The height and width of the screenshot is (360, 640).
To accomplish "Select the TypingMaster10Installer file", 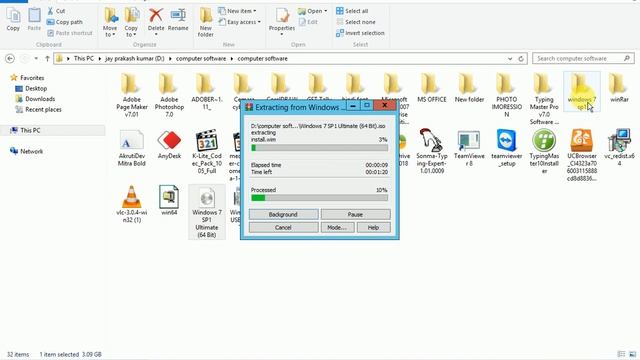I will (544, 152).
